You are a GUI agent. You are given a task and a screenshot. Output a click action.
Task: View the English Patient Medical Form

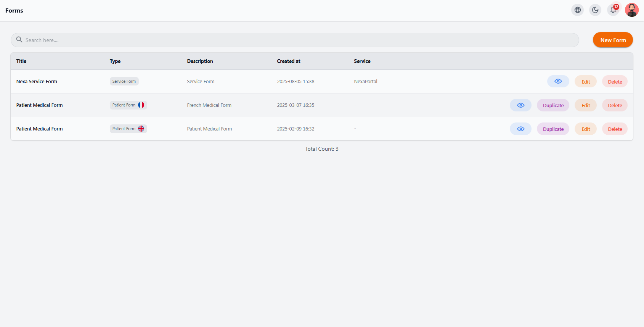pos(520,129)
